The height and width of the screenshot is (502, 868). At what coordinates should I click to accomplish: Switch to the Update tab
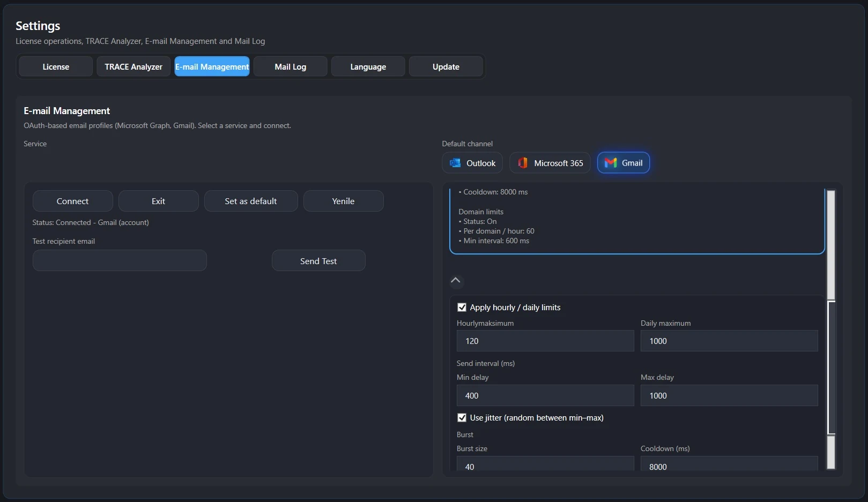pyautogui.click(x=446, y=67)
